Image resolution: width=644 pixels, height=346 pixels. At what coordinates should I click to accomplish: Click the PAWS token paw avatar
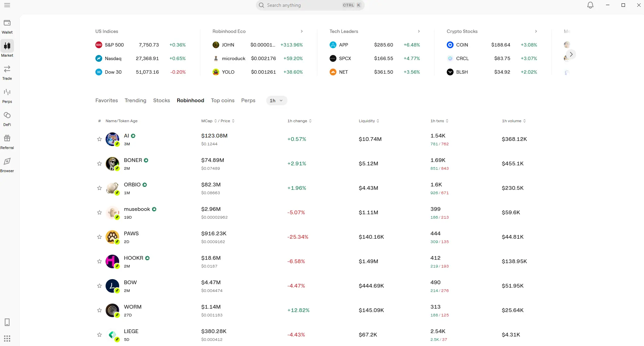(x=112, y=237)
